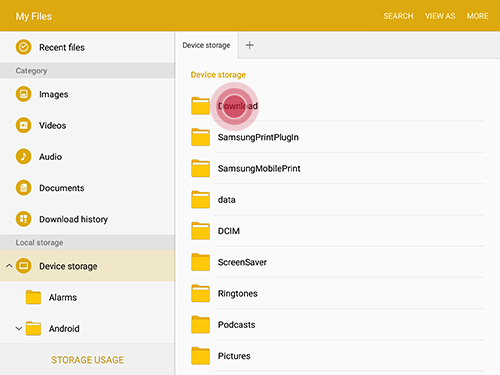Select the Device storage sidebar label

click(x=68, y=266)
